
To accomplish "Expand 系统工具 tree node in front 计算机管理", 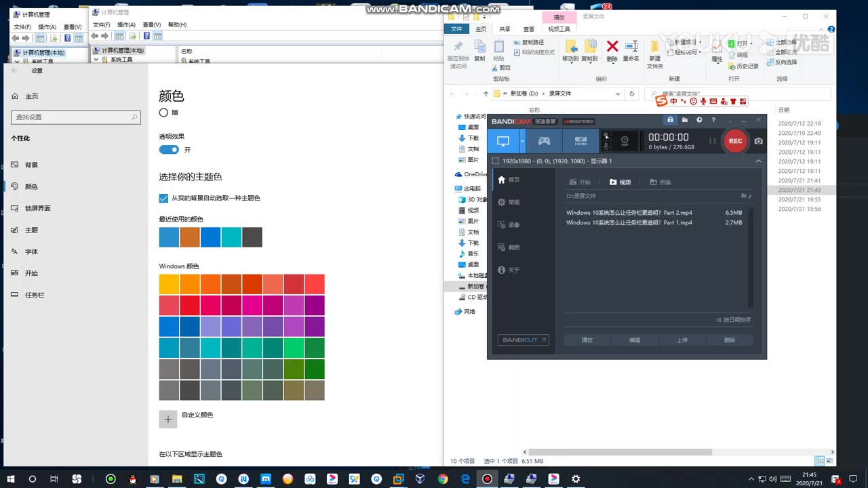I will pos(96,60).
